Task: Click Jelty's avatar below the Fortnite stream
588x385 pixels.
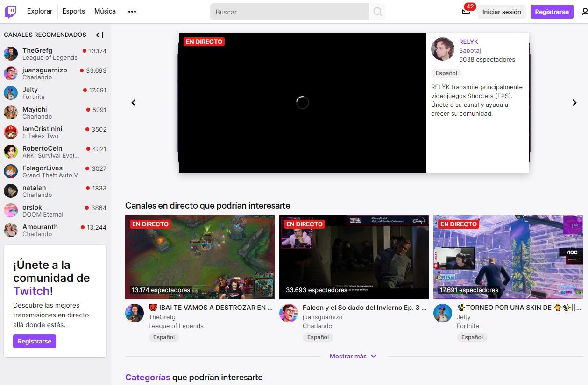Action: pos(443,313)
